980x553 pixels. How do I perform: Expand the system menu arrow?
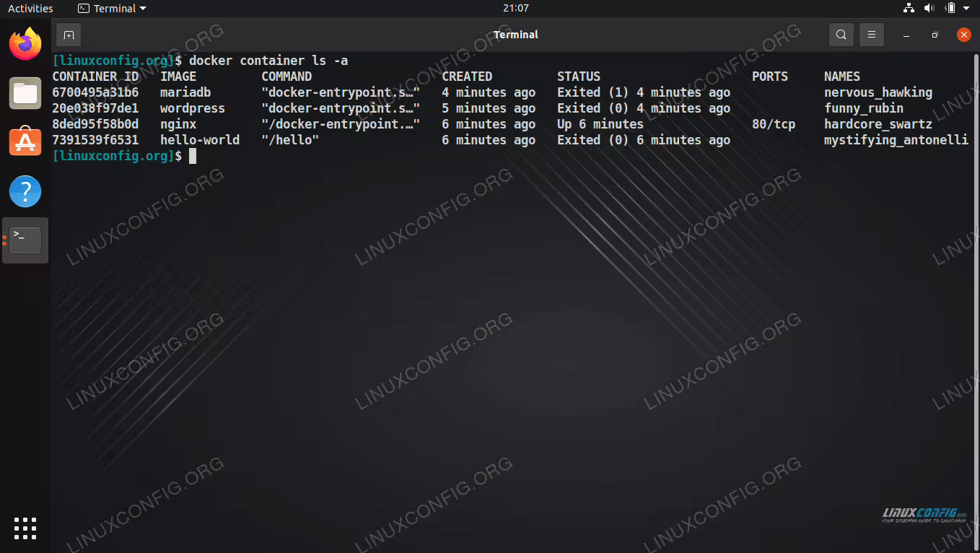coord(966,9)
